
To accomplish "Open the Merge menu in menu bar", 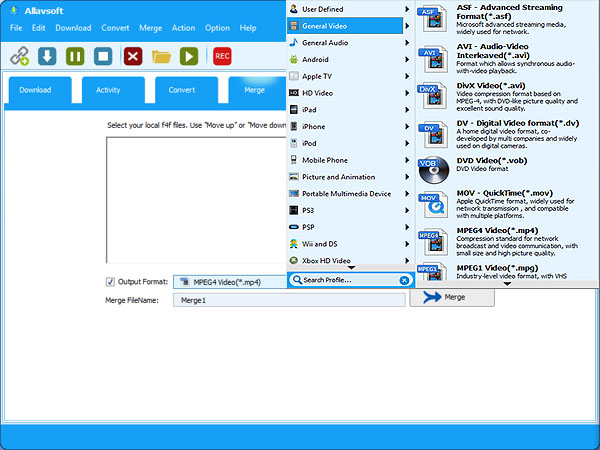I will [x=151, y=28].
